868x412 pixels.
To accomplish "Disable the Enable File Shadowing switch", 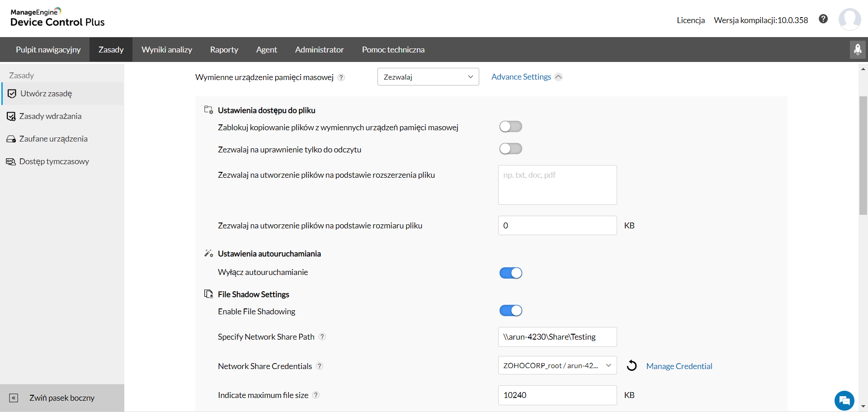I will 510,311.
